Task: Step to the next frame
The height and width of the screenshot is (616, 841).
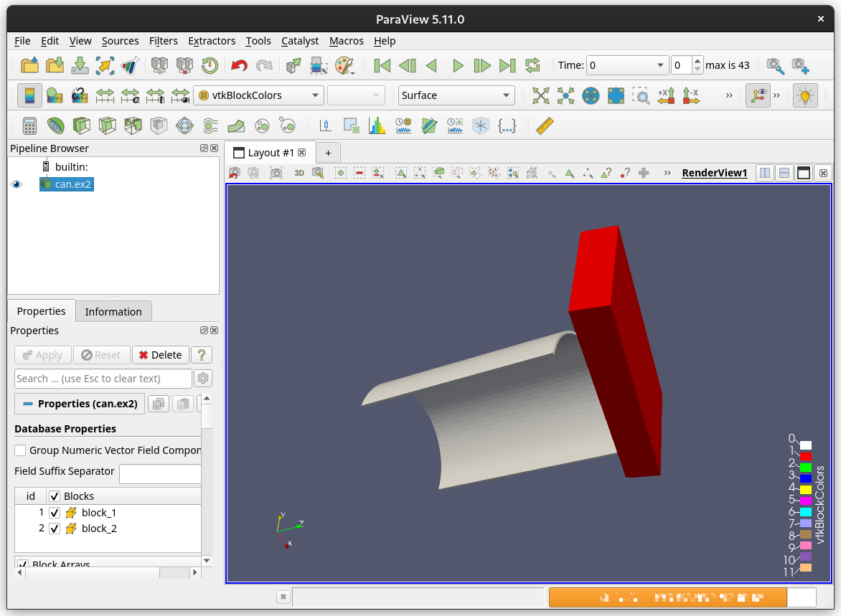Action: click(x=482, y=65)
